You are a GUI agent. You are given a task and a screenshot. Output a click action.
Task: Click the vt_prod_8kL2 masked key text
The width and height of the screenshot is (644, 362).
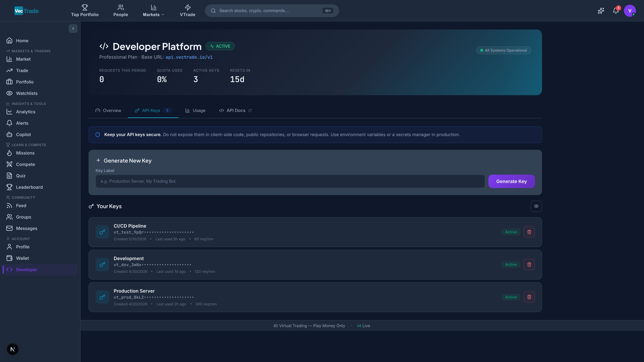[x=154, y=297]
